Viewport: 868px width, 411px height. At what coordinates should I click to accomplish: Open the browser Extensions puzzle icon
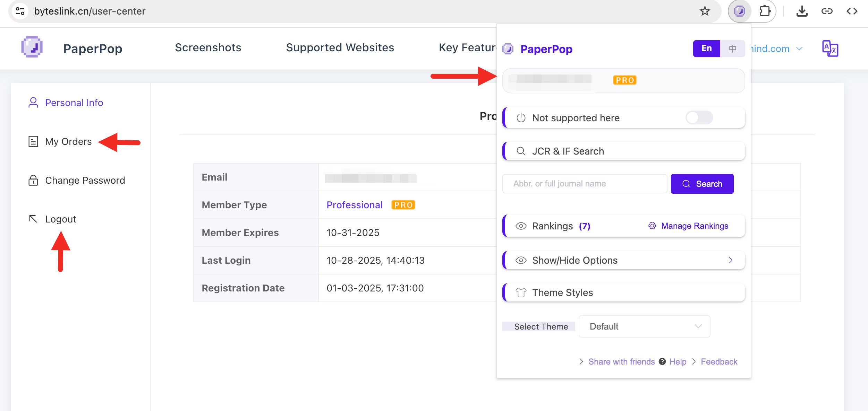765,11
